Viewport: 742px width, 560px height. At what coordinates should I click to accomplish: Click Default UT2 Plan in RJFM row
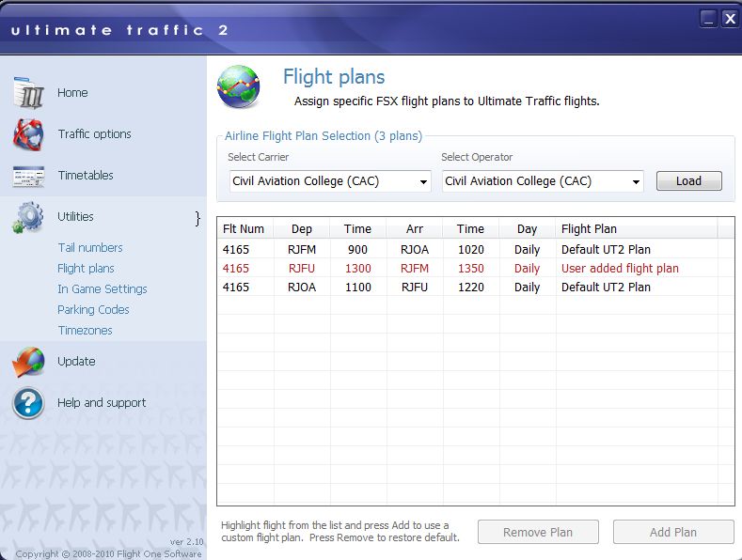click(606, 250)
